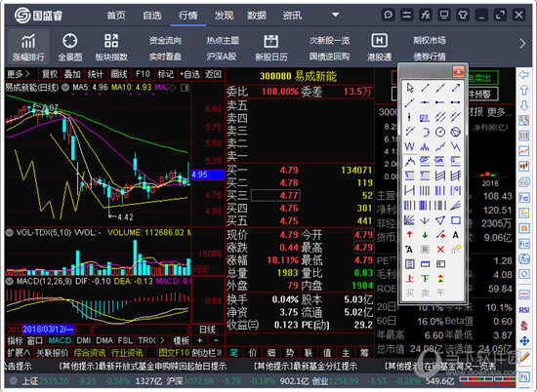Screen dimensions: 537x392
Task: Expand the 侧边栏» sidebar
Action: click(x=207, y=352)
